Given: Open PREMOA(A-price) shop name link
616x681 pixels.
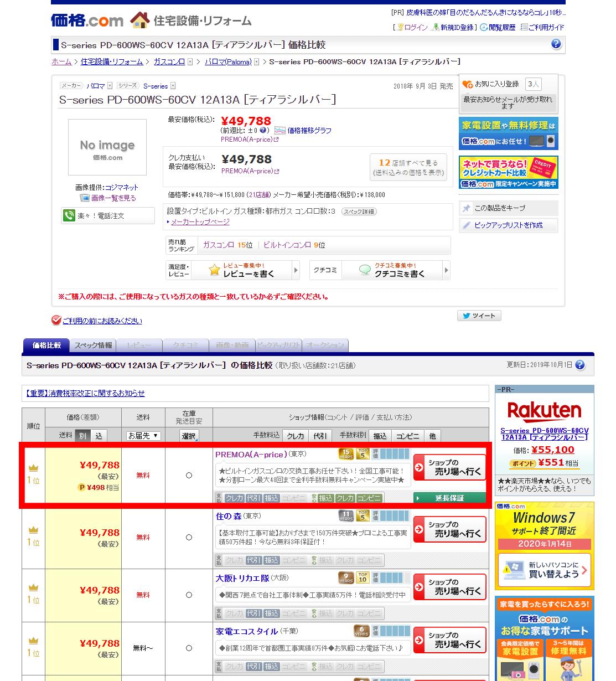Looking at the screenshot, I should pyautogui.click(x=251, y=455).
